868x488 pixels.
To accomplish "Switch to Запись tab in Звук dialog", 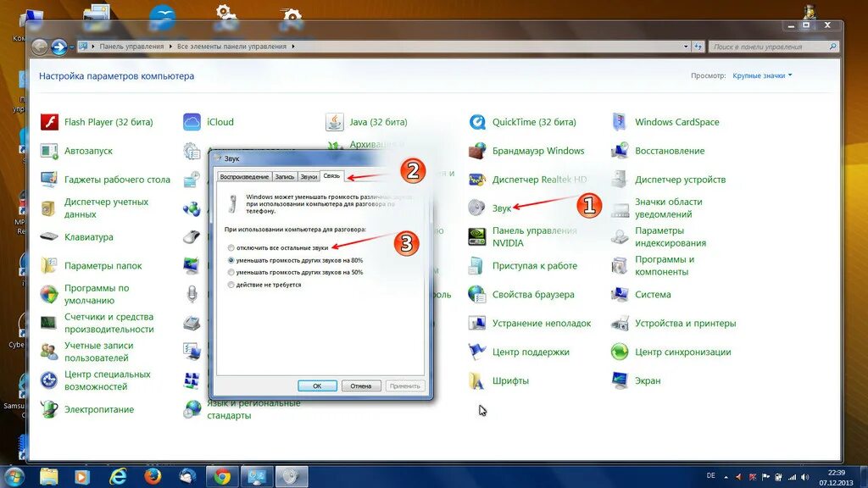I will point(285,177).
